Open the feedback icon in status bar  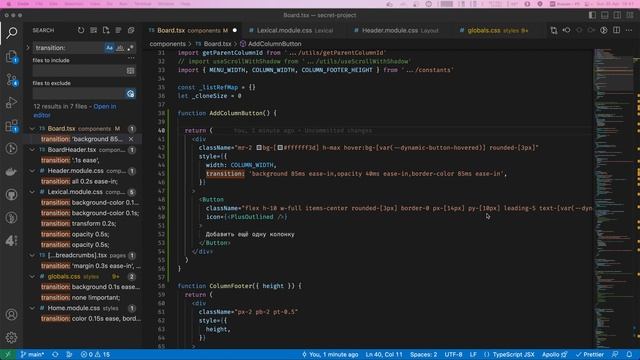pos(615,354)
